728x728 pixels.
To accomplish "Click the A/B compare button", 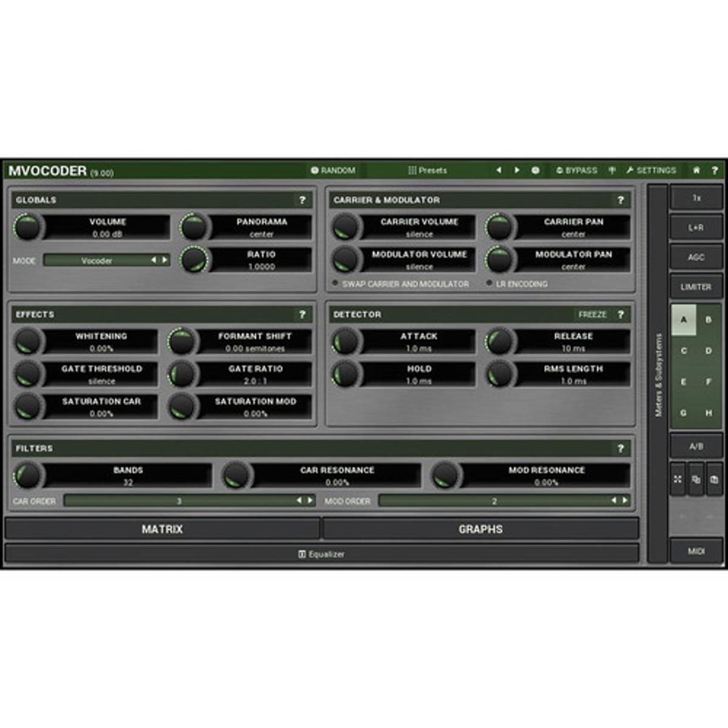I will pos(696,447).
